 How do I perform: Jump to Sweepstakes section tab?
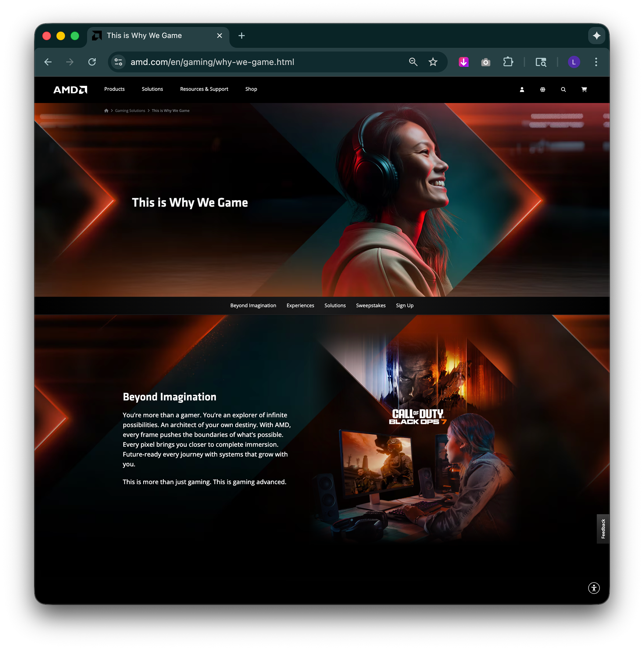point(370,306)
